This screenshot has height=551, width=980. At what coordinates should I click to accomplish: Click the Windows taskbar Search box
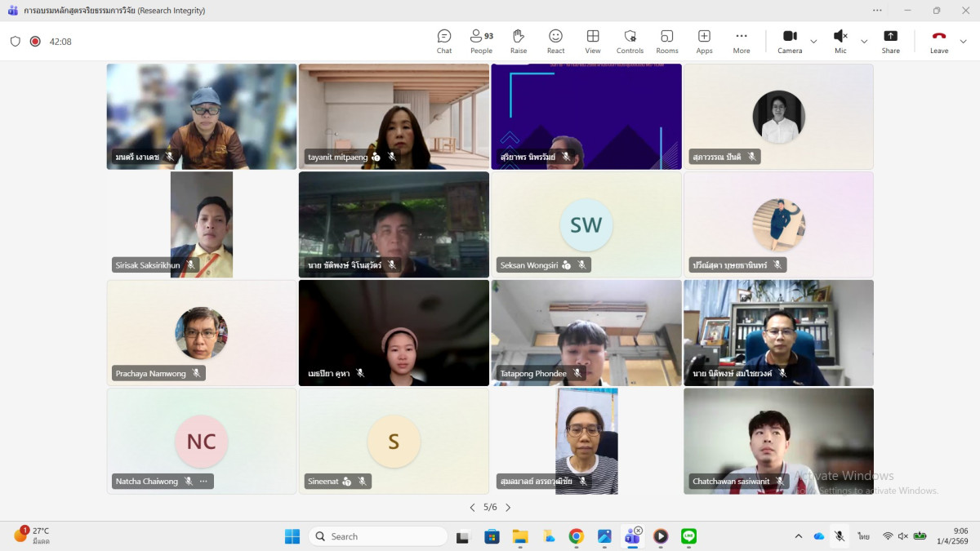click(379, 536)
